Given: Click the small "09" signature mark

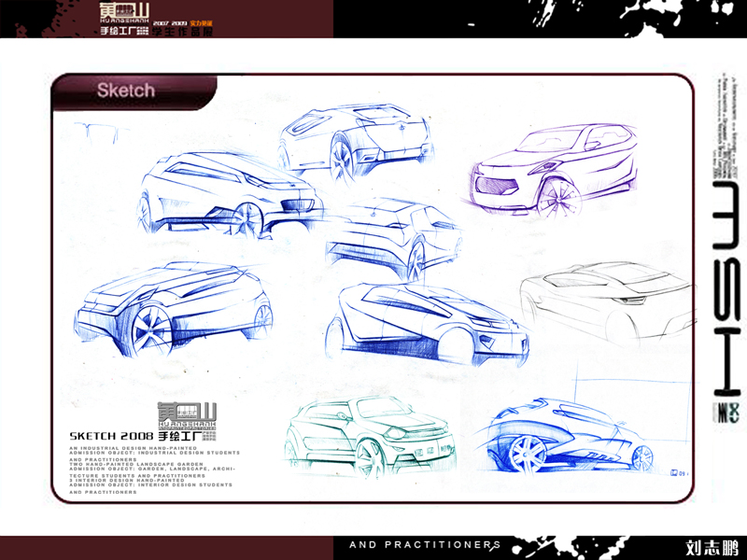Looking at the screenshot, I should (679, 473).
